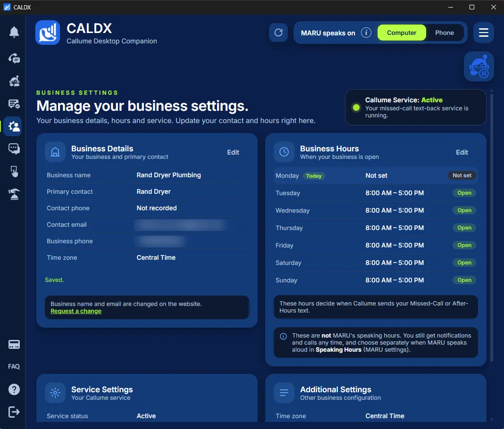
Task: Click Friday's Open badge
Action: (464, 245)
